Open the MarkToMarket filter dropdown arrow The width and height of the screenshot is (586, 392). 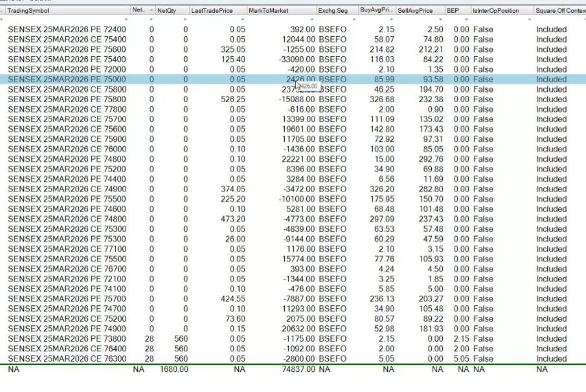312,19
